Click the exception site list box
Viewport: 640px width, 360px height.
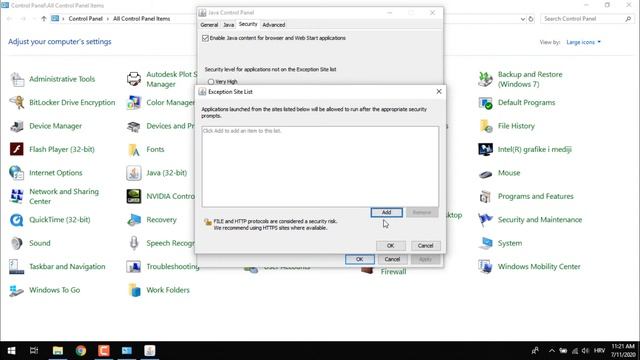tap(320, 167)
